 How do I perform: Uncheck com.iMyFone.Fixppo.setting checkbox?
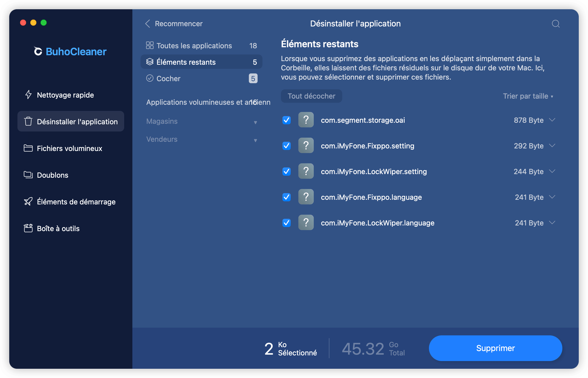tap(287, 146)
